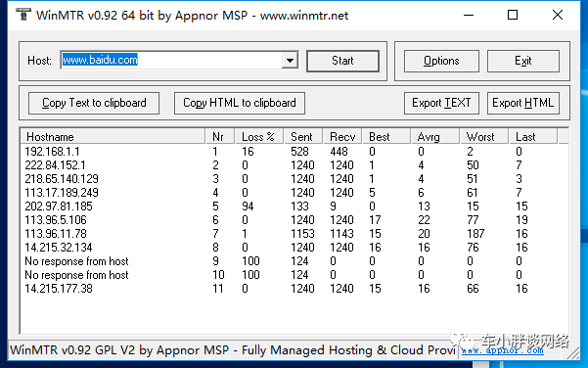Copy HTML to clipboard

240,103
